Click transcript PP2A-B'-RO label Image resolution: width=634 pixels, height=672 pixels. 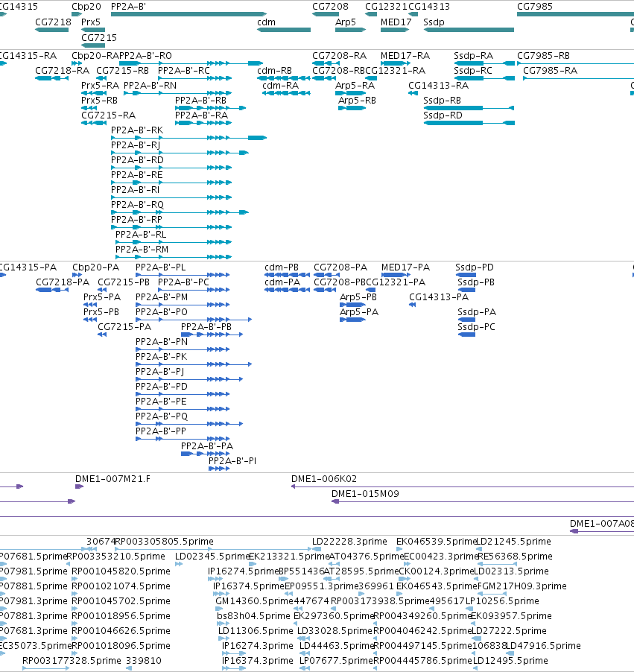145,56
